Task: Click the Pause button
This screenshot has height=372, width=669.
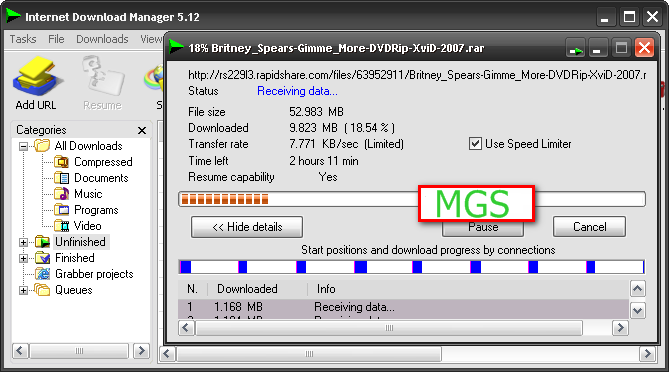Action: tap(483, 228)
